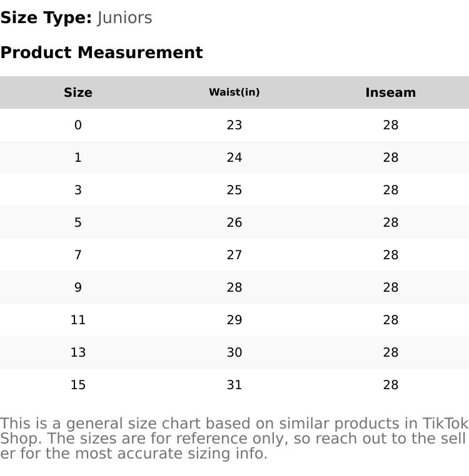The width and height of the screenshot is (469, 476).
Task: Select the size 0 row
Action: point(78,125)
